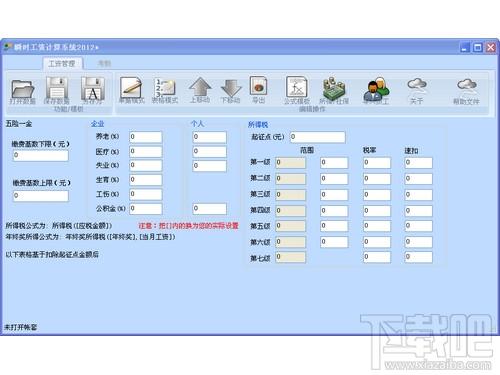Click 第一级 tax rate (税率) field
The image size is (500, 375).
click(377, 163)
